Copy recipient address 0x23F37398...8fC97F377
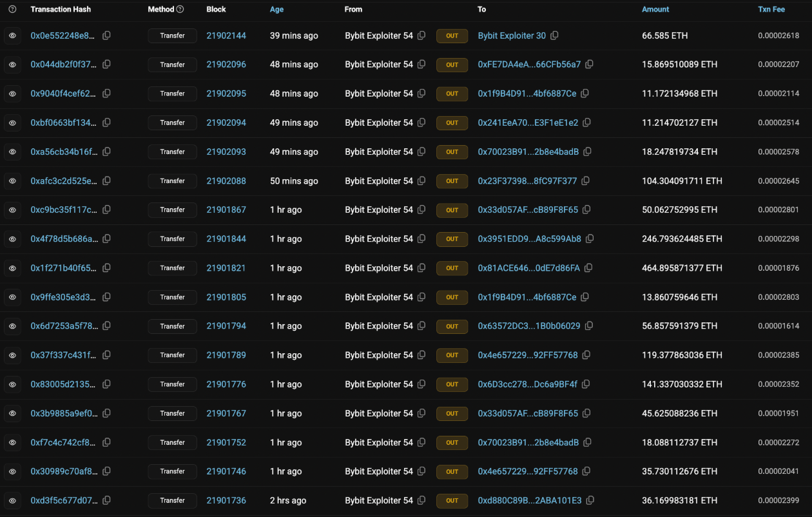The image size is (812, 517). [585, 180]
